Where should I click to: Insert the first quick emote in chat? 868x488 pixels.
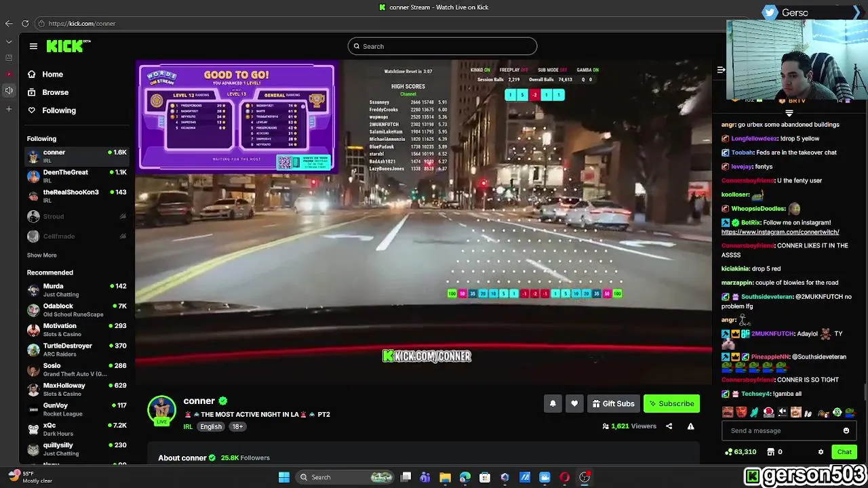[x=728, y=412]
